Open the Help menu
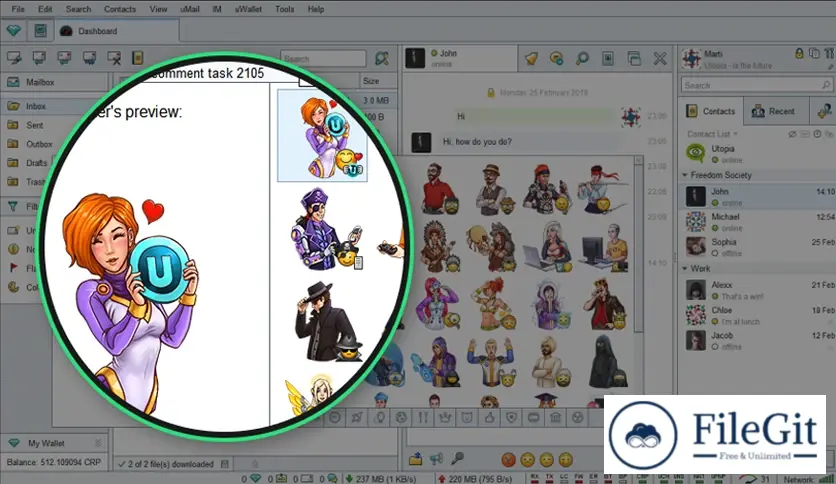The width and height of the screenshot is (836, 484). [x=316, y=9]
